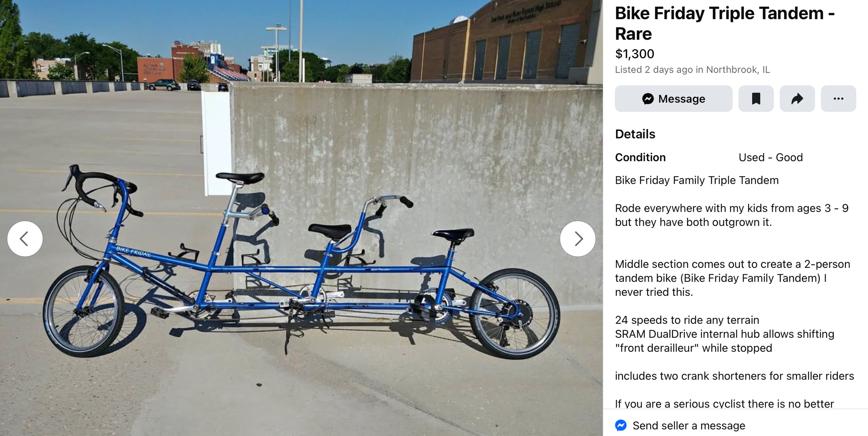Click the Messenger icon beside Send seller a message
The width and height of the screenshot is (868, 436).
coord(621,425)
